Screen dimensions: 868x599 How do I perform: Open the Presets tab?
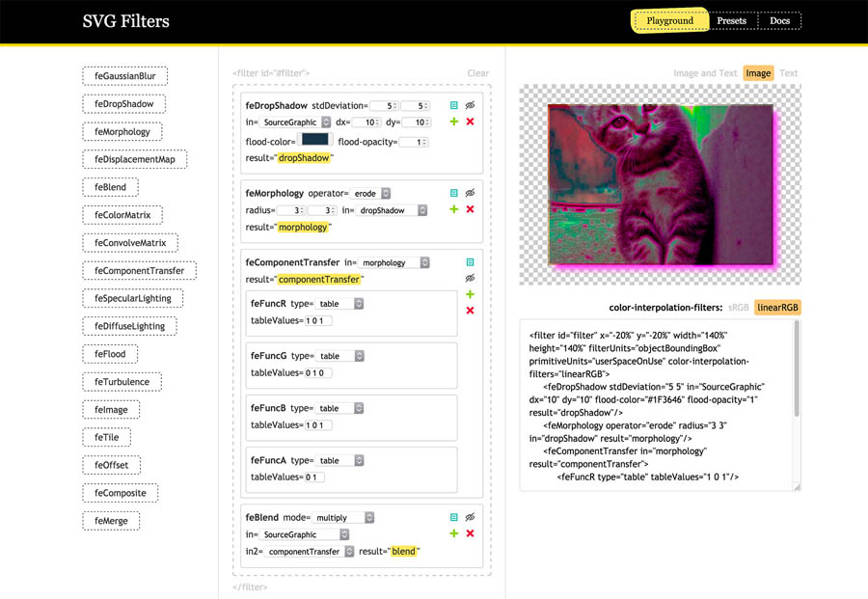pos(731,21)
